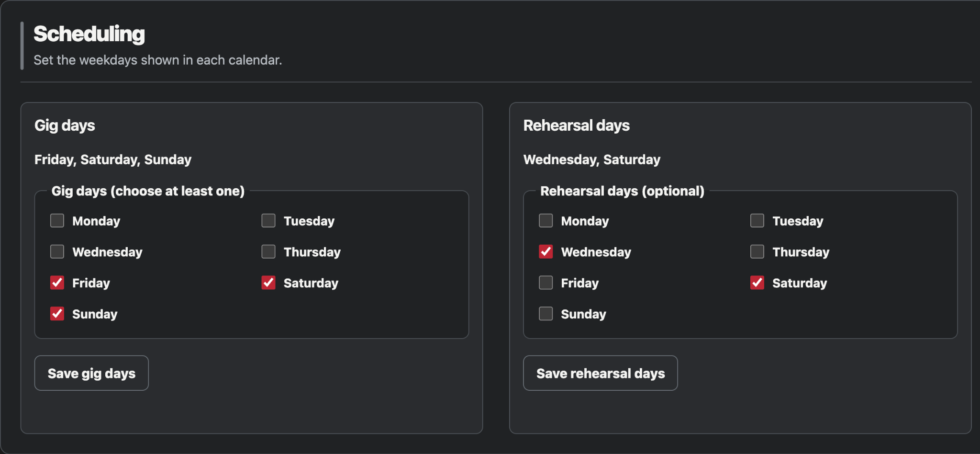The height and width of the screenshot is (454, 980).
Task: Uncheck Saturday under Rehearsal days
Action: point(757,283)
